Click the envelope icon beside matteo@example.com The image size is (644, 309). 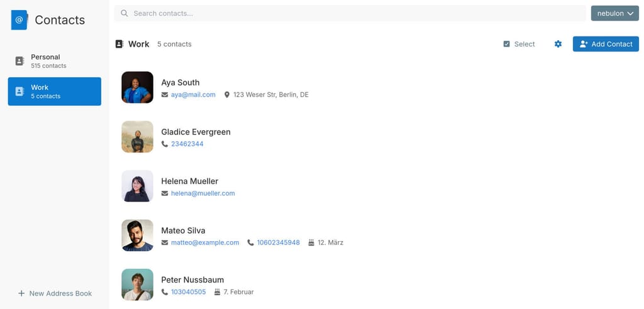click(x=165, y=242)
